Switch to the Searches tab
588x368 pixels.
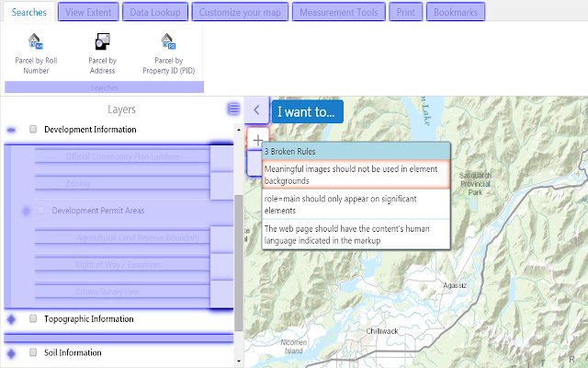click(28, 12)
